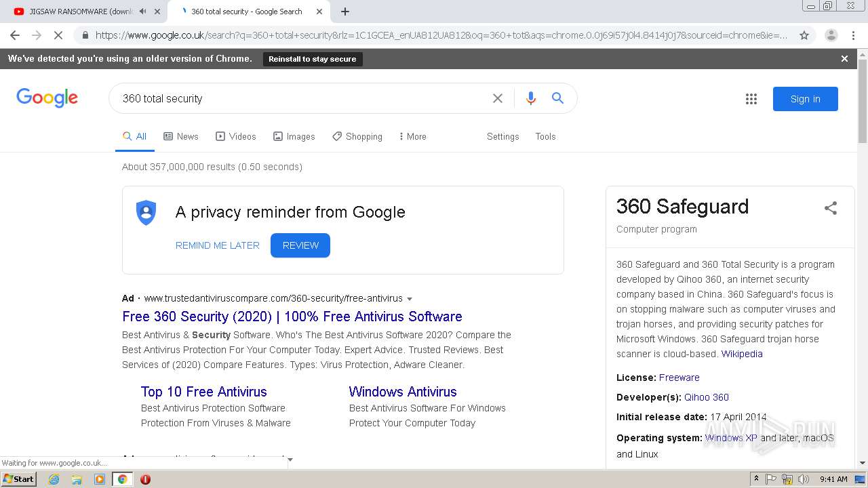868x488 pixels.
Task: Click the privacy reminder shield icon
Action: [x=146, y=213]
